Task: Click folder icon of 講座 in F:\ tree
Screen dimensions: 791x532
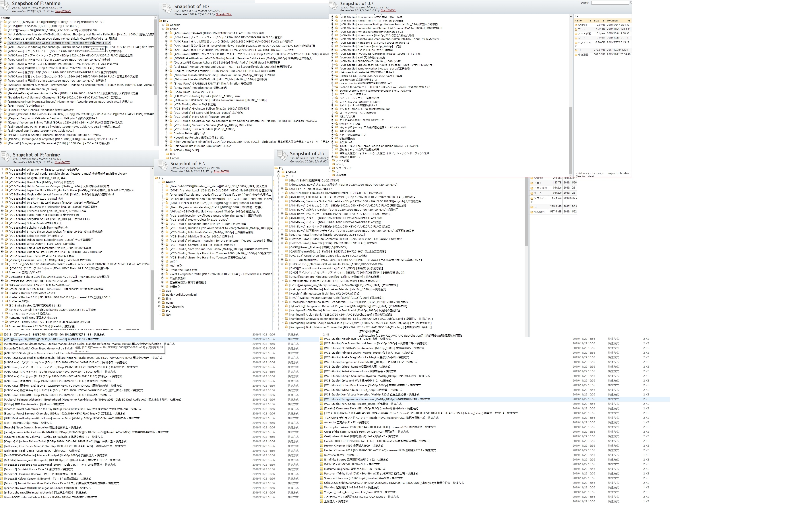Action: (163, 314)
